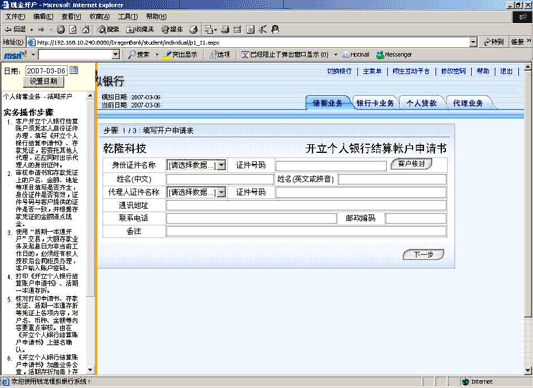Click the 设置日期 button
This screenshot has height=388, width=533.
pyautogui.click(x=44, y=81)
